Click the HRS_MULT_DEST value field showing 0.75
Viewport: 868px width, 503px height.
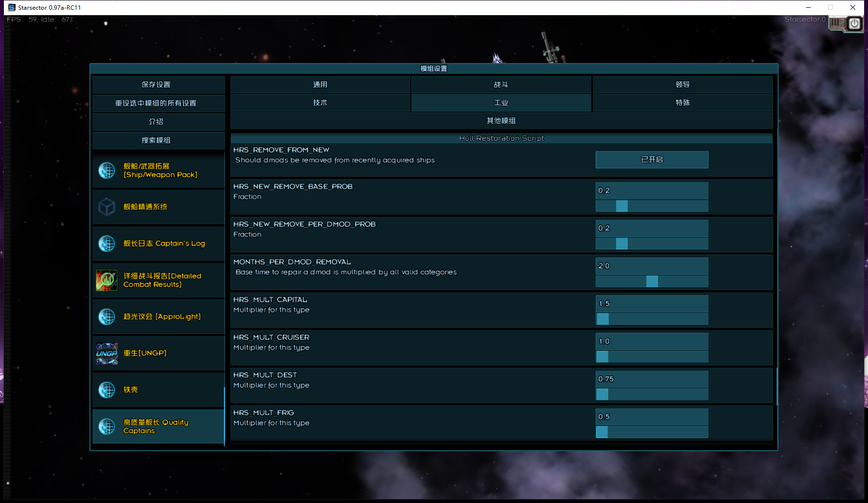pyautogui.click(x=651, y=379)
